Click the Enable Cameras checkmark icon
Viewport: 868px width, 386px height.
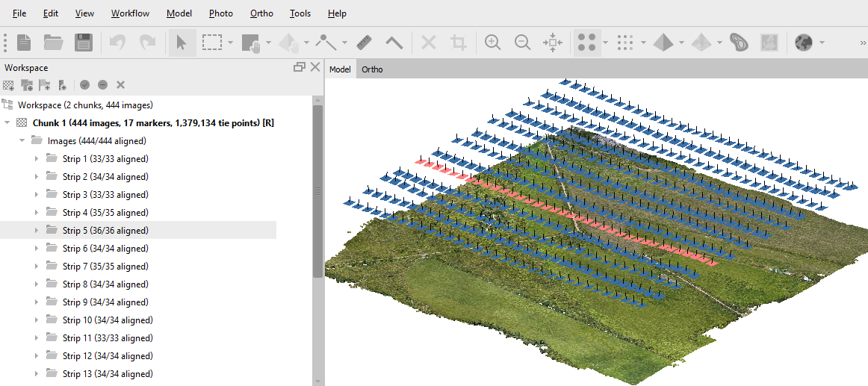click(x=85, y=85)
